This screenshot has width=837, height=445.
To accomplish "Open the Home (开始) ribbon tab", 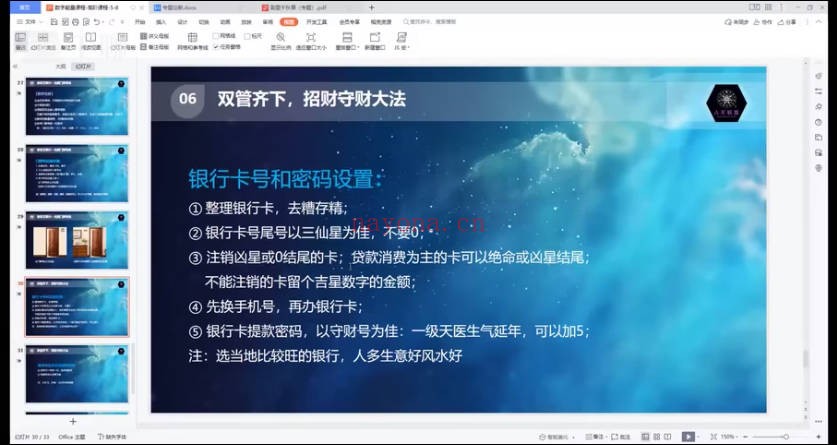I will [x=140, y=22].
